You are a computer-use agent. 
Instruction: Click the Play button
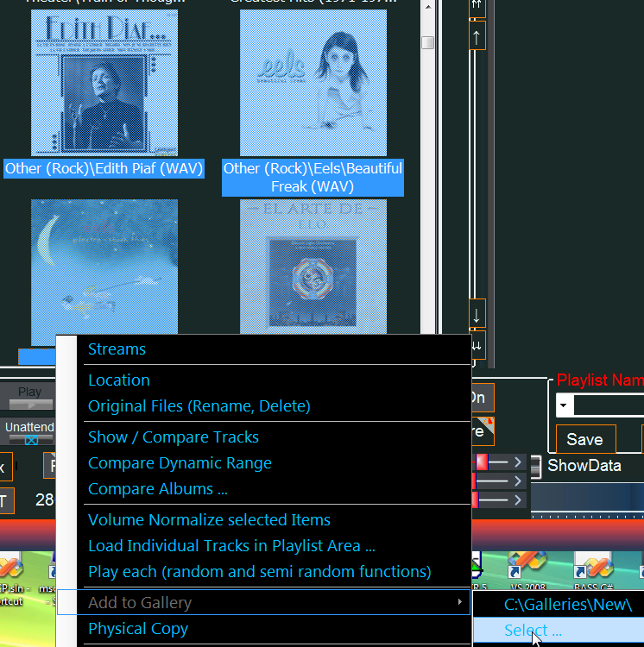[28, 397]
